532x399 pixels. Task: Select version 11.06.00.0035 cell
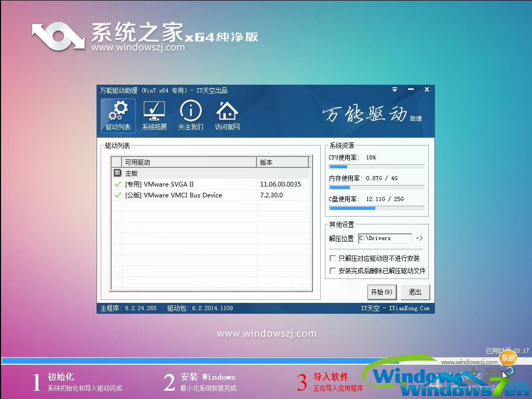click(280, 184)
